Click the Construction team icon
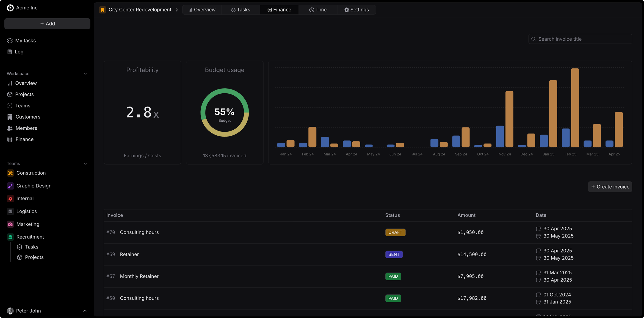This screenshot has width=644, height=318. pyautogui.click(x=10, y=173)
